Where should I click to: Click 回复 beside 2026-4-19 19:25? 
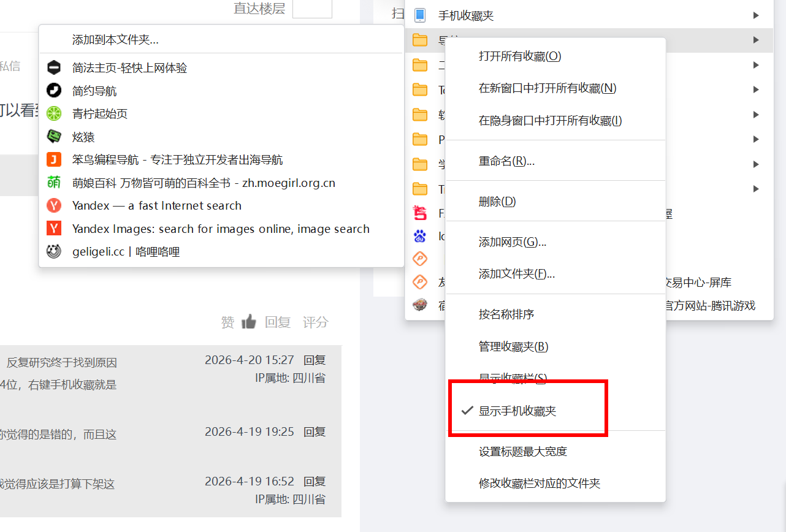(x=315, y=432)
